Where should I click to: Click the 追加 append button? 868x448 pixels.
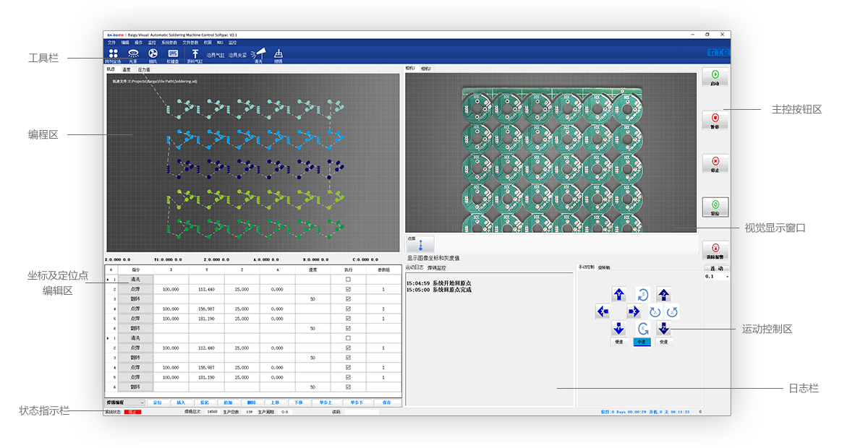pos(228,402)
